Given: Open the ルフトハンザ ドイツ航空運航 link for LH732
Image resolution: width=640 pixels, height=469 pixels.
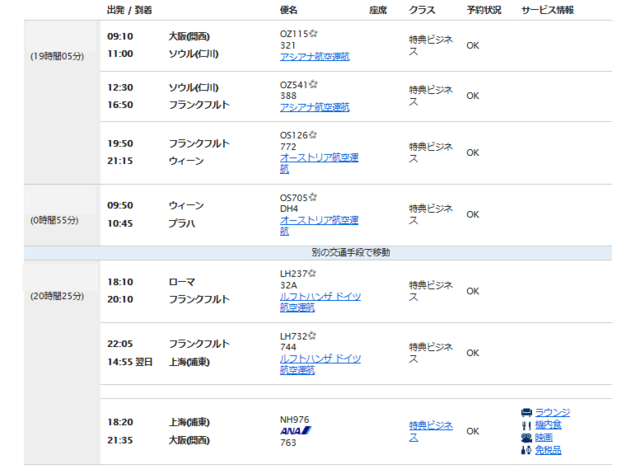Looking at the screenshot, I should (320, 364).
